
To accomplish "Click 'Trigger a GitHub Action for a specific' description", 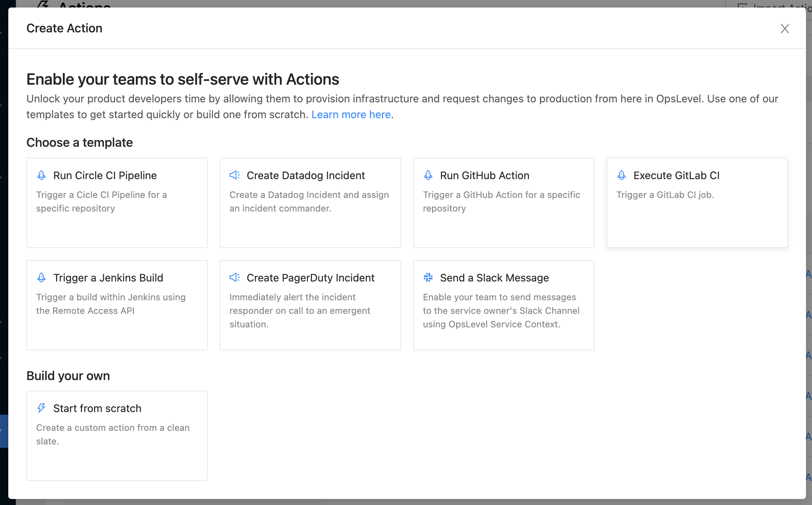I will tap(502, 201).
